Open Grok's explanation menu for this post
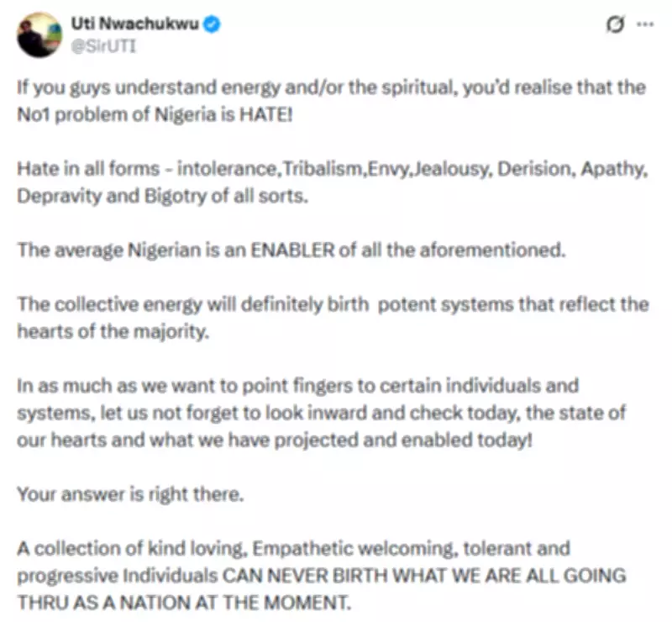This screenshot has height=622, width=672. point(615,25)
